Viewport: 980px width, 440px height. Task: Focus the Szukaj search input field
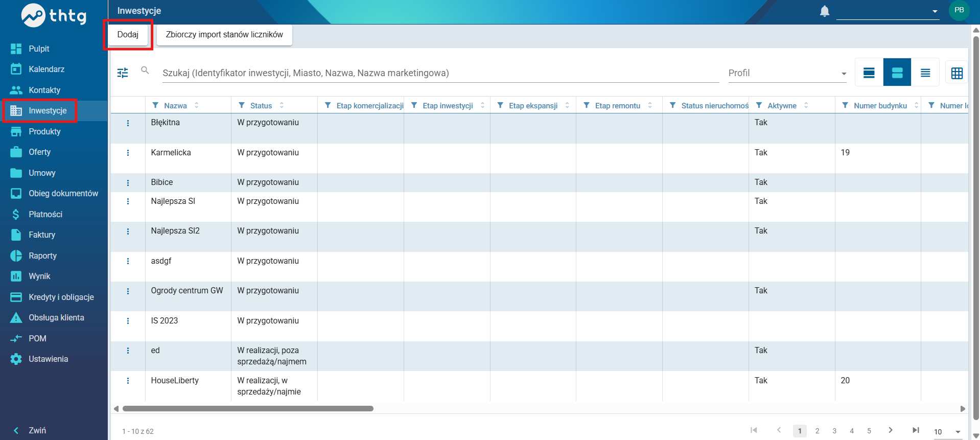pos(440,73)
